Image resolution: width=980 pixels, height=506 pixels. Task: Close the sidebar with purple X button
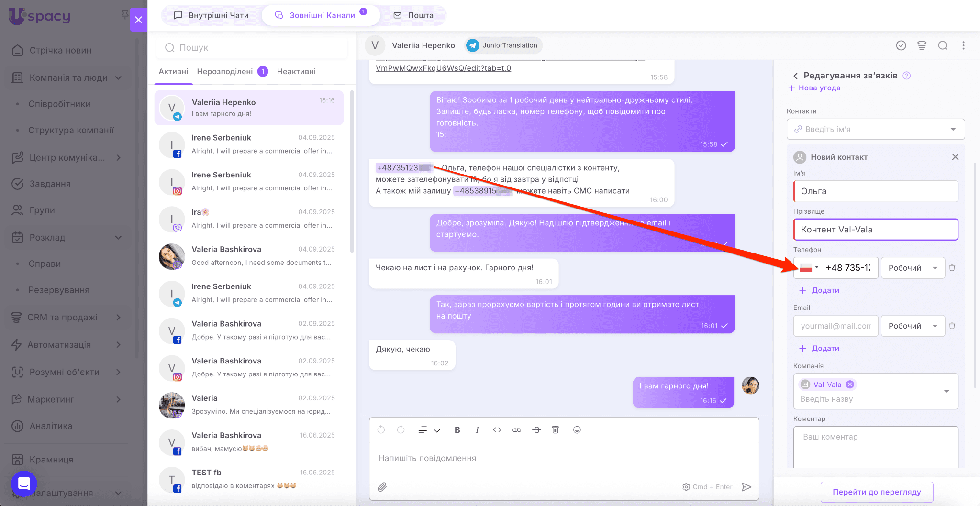tap(138, 20)
